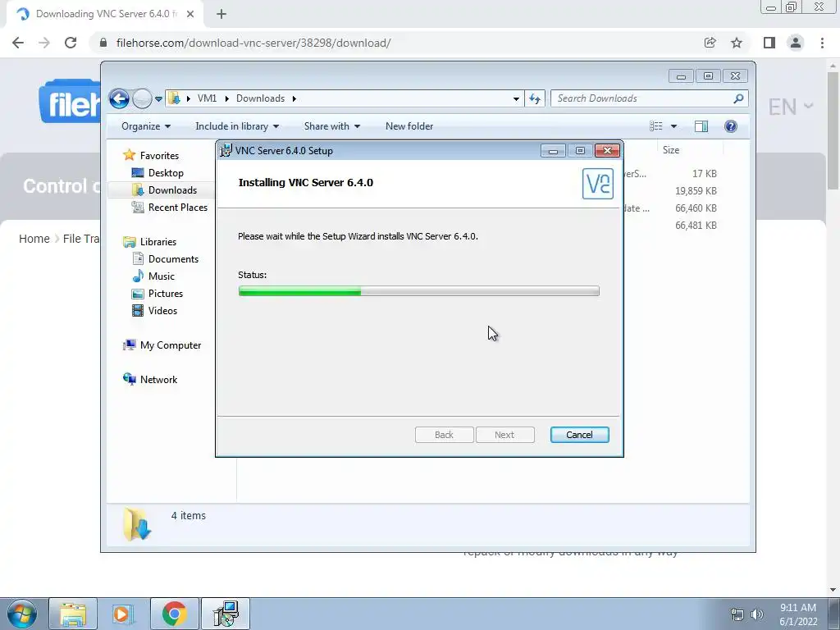Reload the page in Chrome

click(71, 43)
